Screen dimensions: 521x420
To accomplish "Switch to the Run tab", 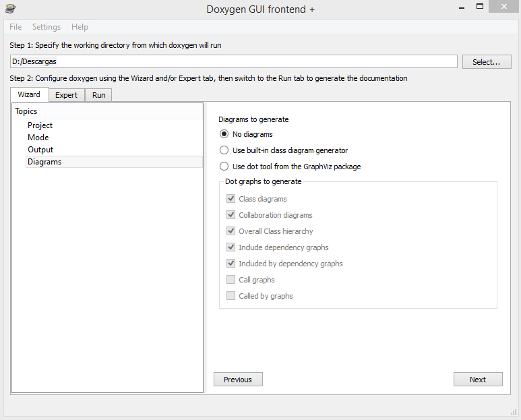I will [x=98, y=95].
